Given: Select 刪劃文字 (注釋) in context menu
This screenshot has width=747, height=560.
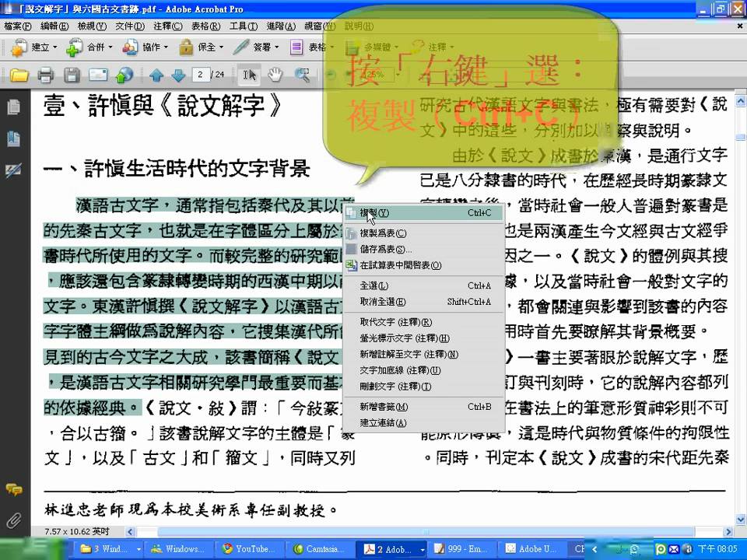Looking at the screenshot, I should pos(423,387).
